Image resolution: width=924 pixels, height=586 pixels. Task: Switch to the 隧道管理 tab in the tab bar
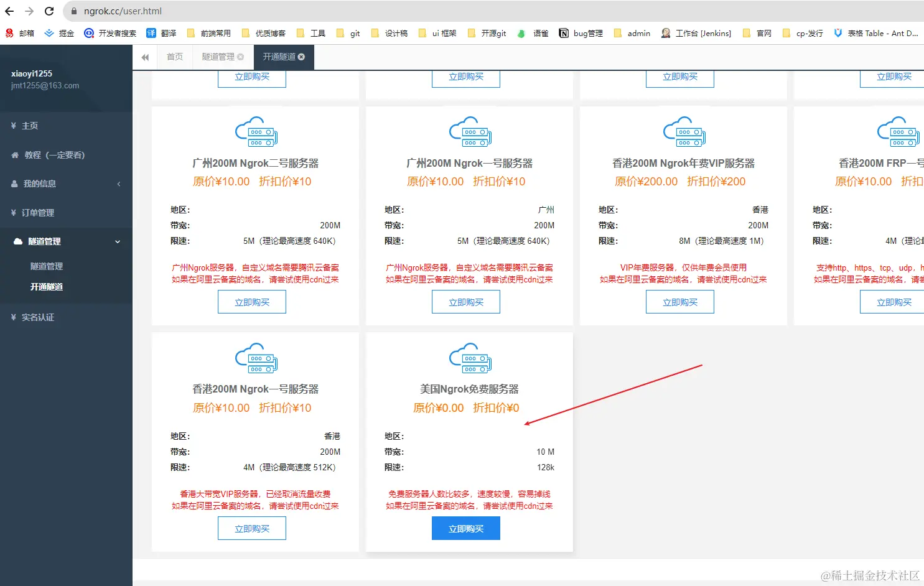tap(218, 57)
